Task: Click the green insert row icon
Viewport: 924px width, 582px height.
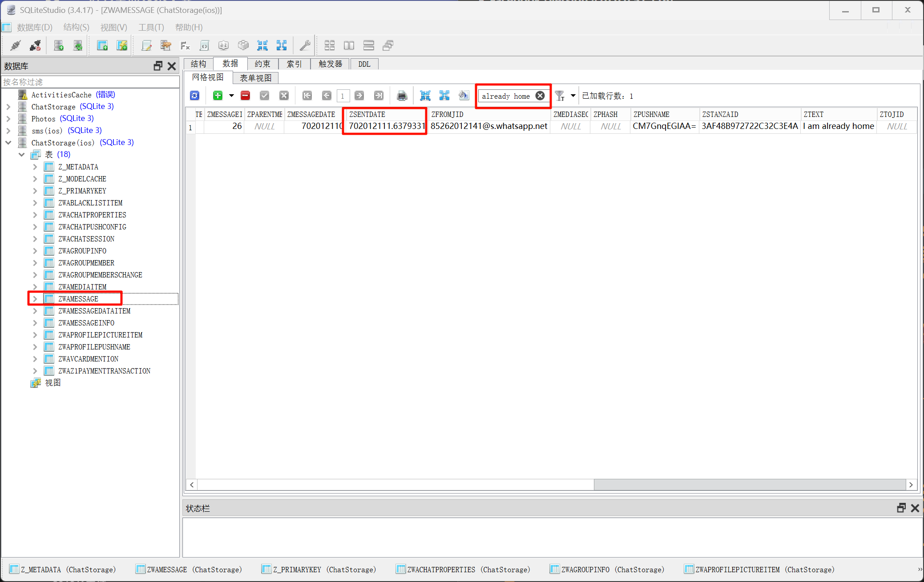Action: tap(218, 96)
